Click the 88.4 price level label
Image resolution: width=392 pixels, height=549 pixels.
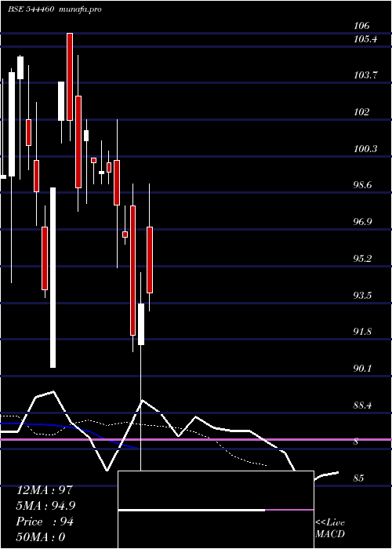tap(364, 405)
